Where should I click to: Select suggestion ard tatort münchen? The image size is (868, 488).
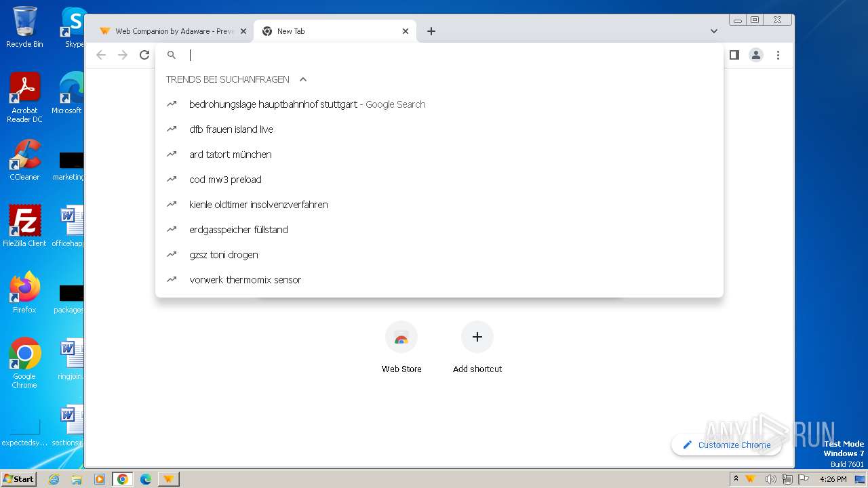439,155
